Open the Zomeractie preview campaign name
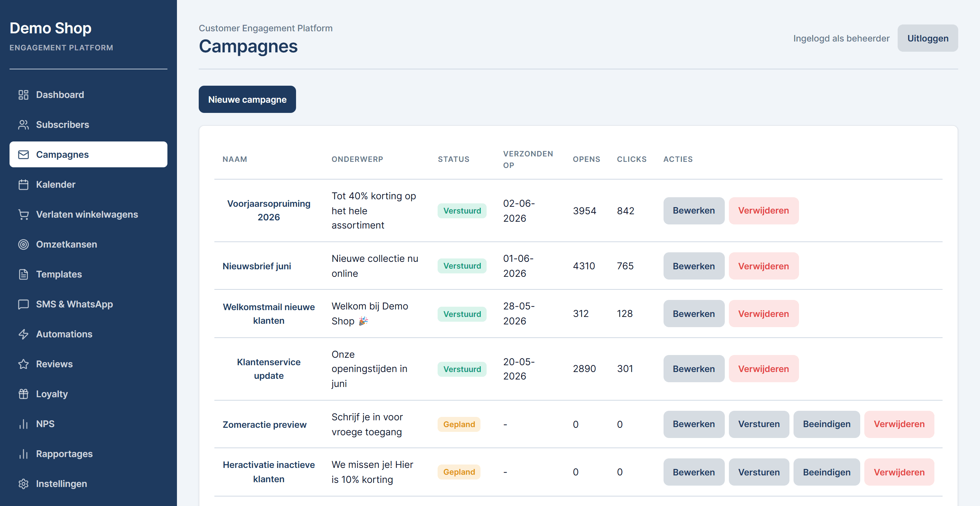 (x=264, y=424)
